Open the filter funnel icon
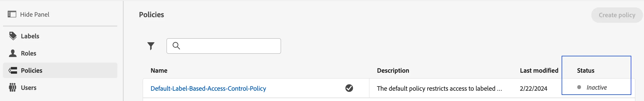This screenshot has width=644, height=101. tap(151, 46)
